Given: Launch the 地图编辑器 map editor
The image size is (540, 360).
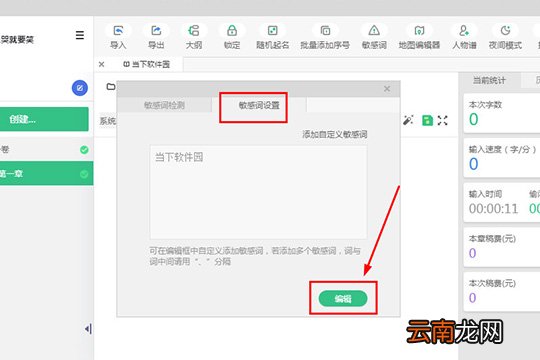Looking at the screenshot, I should pos(419,37).
